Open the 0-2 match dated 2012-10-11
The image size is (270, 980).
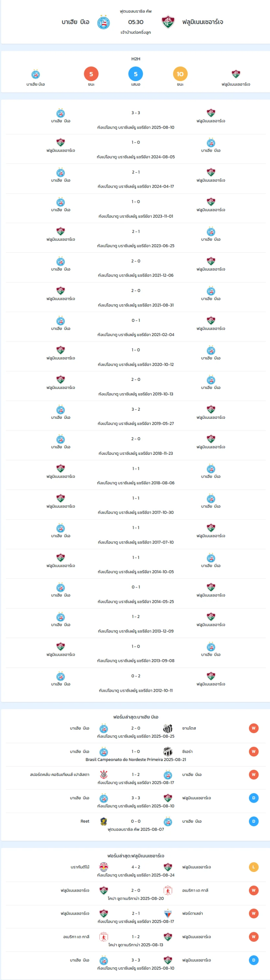point(136,683)
